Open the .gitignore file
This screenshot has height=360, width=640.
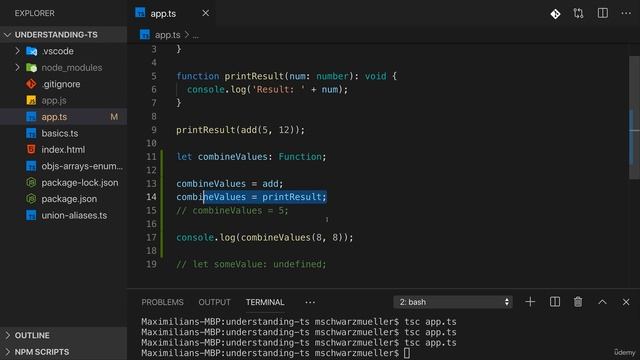point(61,84)
